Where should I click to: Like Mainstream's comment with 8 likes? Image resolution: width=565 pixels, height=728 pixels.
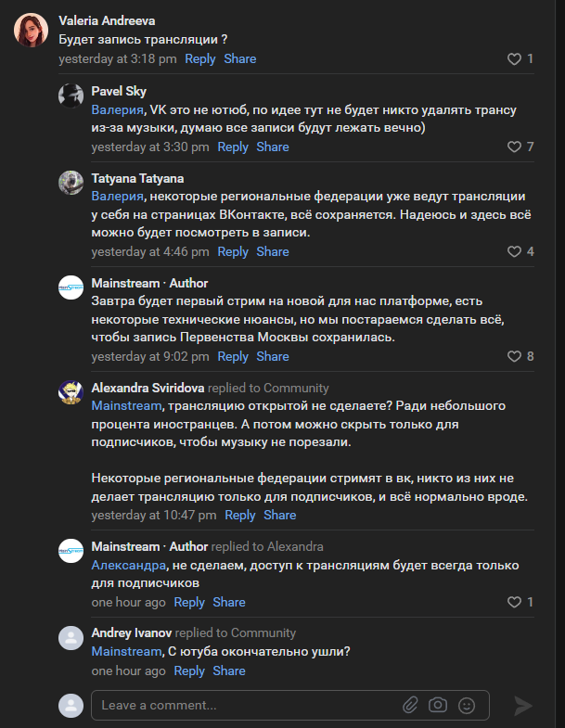pyautogui.click(x=514, y=356)
